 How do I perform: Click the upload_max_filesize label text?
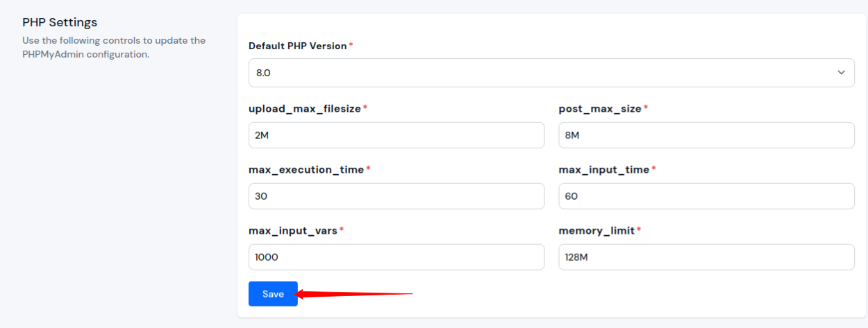pos(305,109)
